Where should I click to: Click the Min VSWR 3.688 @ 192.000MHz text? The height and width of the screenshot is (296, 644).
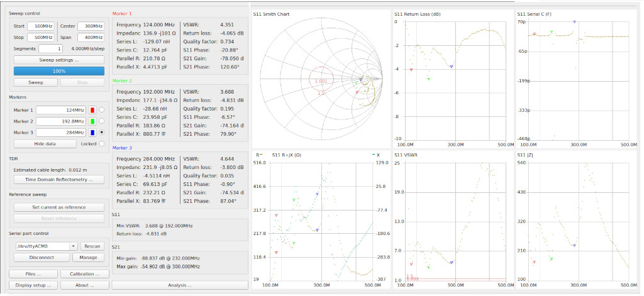[155, 226]
